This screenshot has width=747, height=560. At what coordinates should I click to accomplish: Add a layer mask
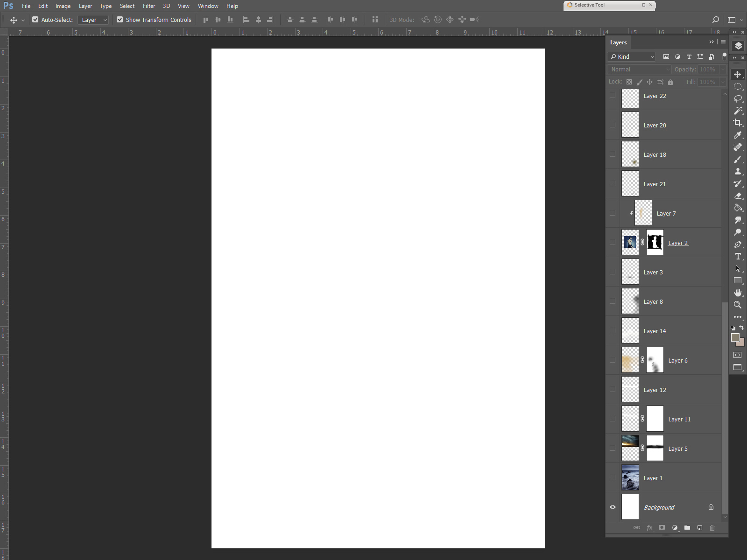point(662,528)
